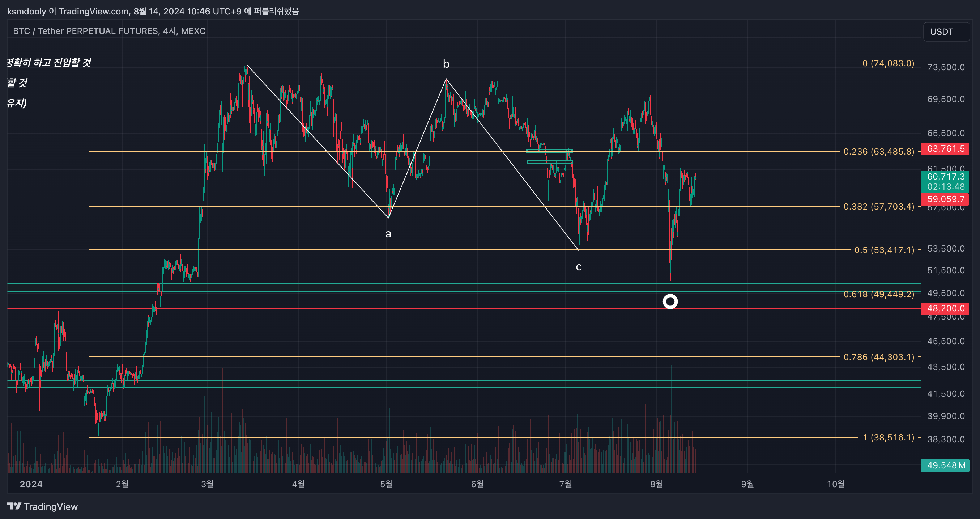The image size is (980, 519).
Task: Click the 49.548 M volume label
Action: coord(945,465)
